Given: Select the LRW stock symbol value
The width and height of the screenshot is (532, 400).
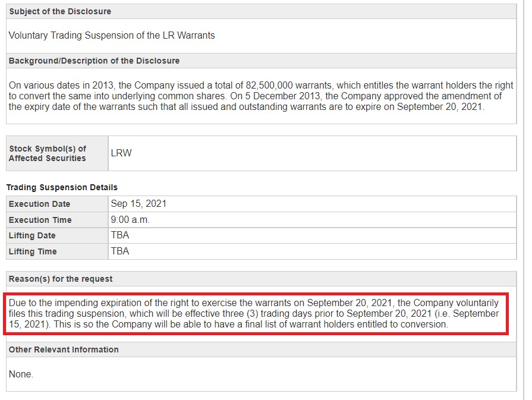Looking at the screenshot, I should (x=121, y=153).
